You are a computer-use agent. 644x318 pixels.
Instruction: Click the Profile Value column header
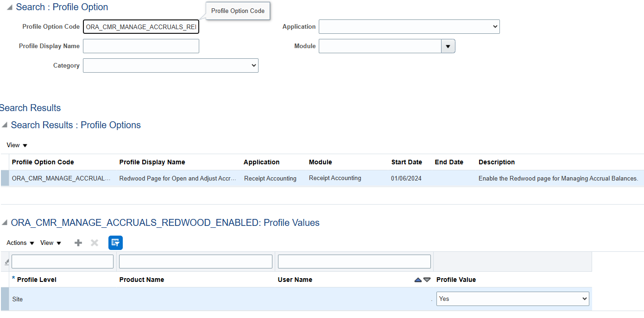(456, 280)
